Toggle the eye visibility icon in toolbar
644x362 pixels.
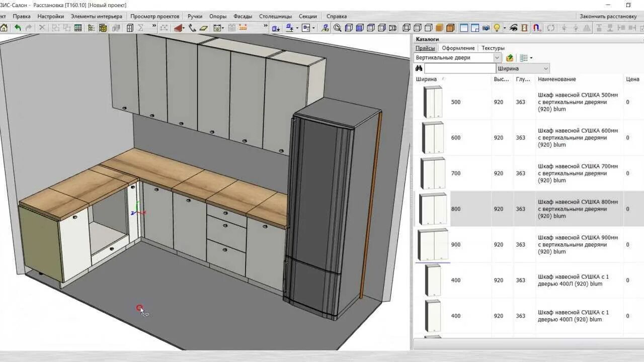pyautogui.click(x=513, y=28)
